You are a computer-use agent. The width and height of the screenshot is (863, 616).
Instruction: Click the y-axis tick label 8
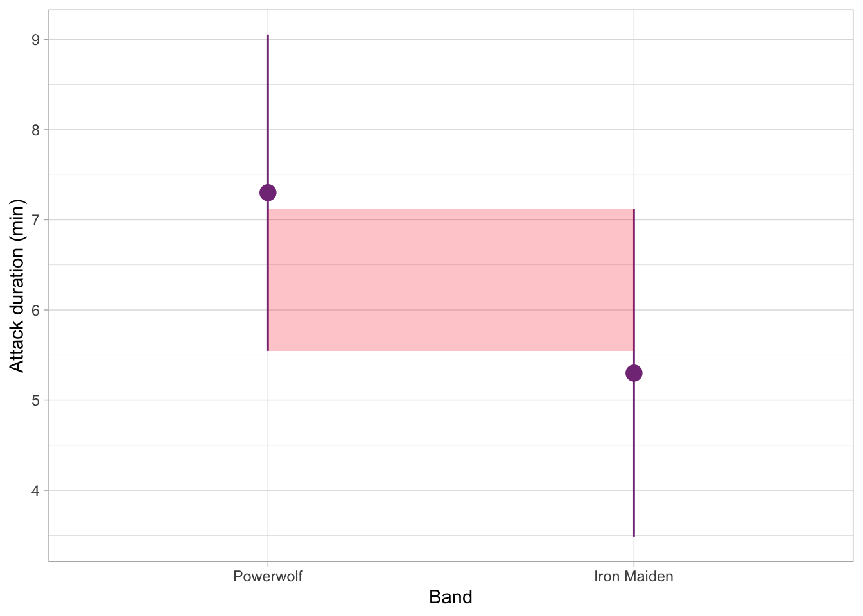[x=35, y=130]
